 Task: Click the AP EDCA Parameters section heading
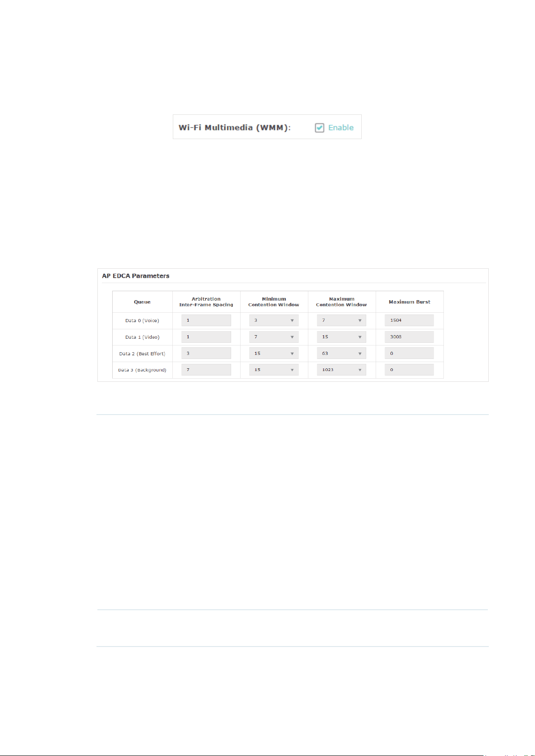click(136, 276)
